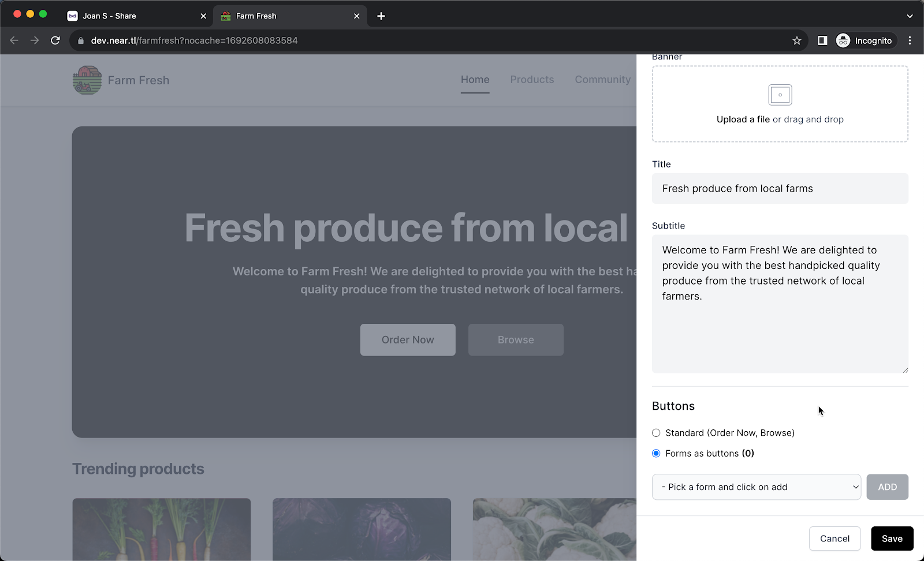Open the browser tab search chevron
924x561 pixels.
910,16
